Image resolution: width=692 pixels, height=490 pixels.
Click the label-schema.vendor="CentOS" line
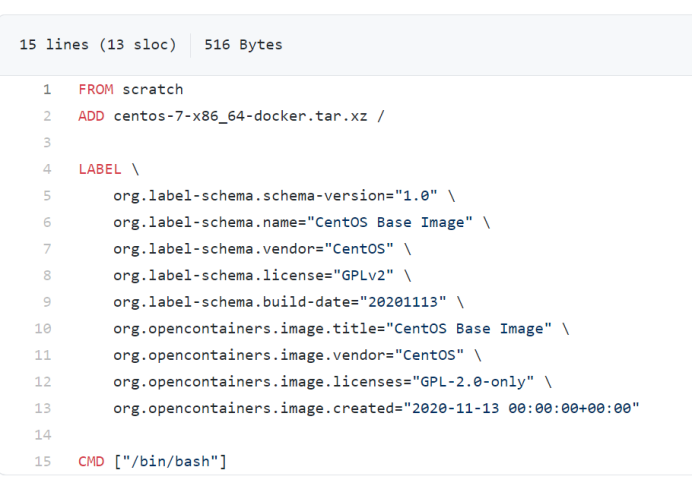click(262, 249)
